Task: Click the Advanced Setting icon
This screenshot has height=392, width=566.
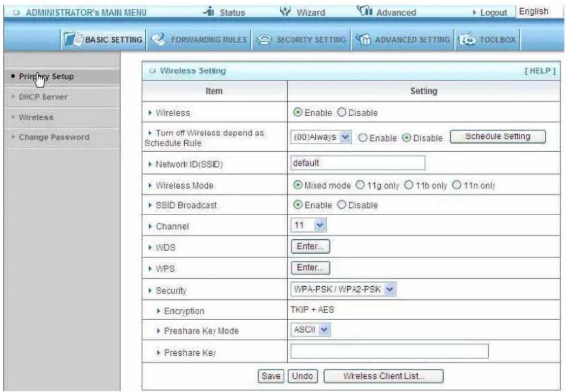Action: pos(363,39)
